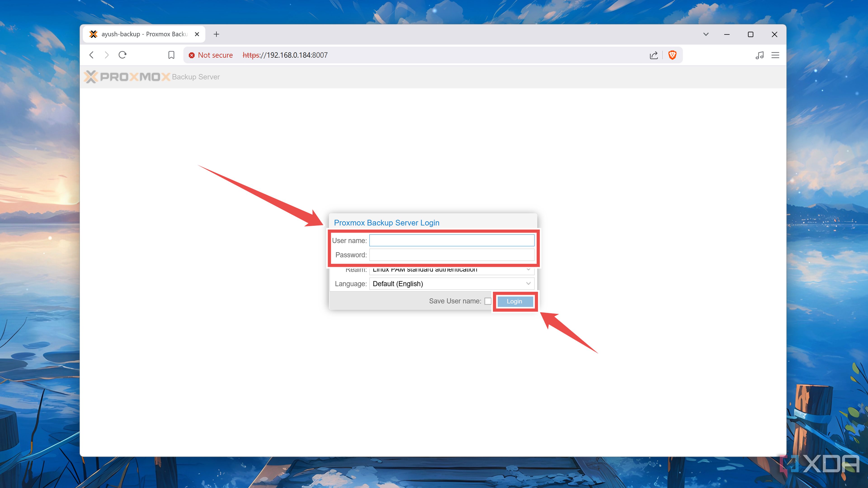Image resolution: width=868 pixels, height=488 pixels.
Task: Close the ayush-backup tab
Action: (197, 34)
